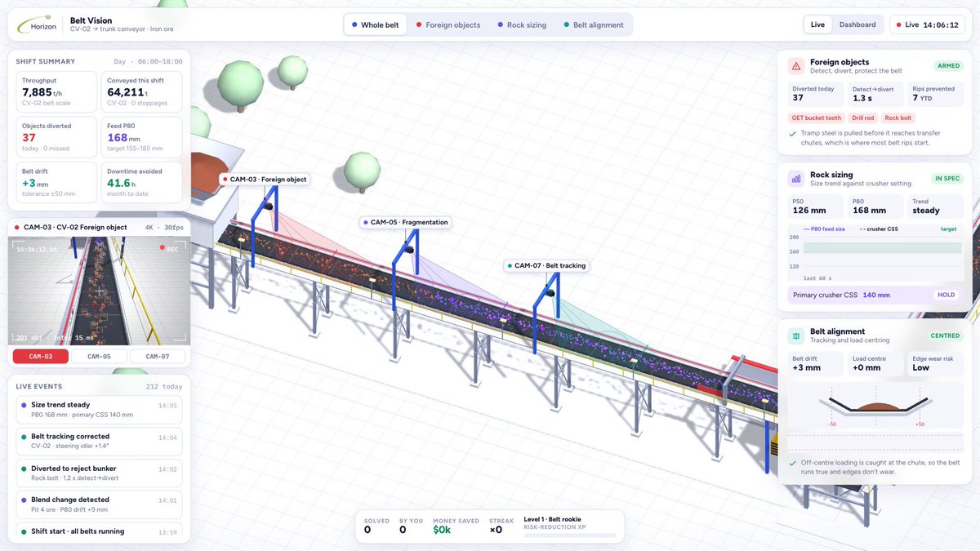This screenshot has width=980, height=551.
Task: Click the CAM-03 Foreign object callout label
Action: click(x=264, y=179)
